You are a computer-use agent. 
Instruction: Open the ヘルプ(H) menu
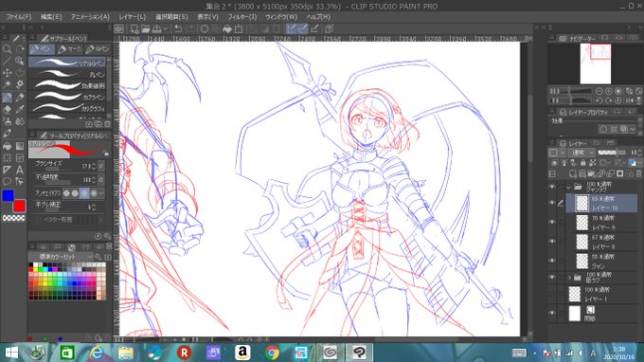pos(318,17)
